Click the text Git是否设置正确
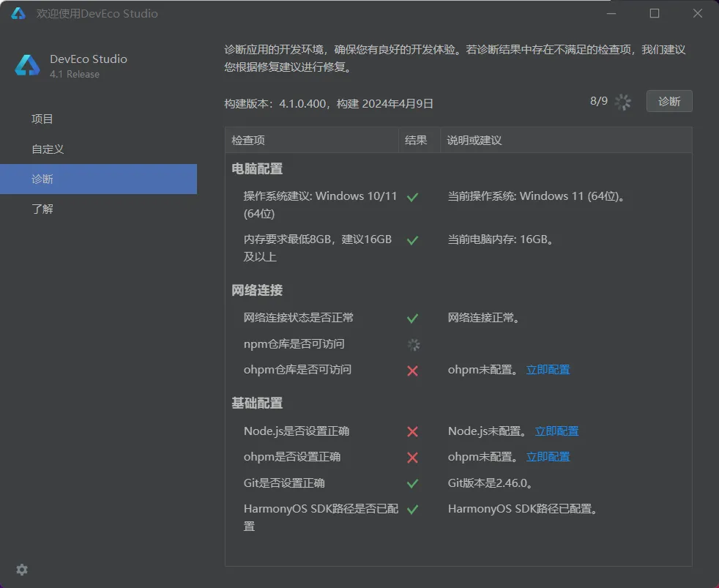 point(284,483)
